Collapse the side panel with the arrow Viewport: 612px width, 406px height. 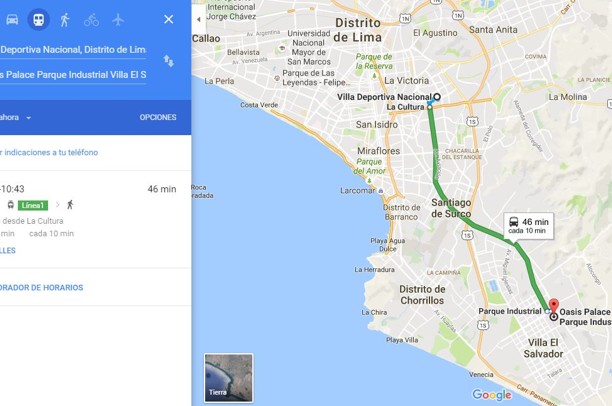click(199, 19)
